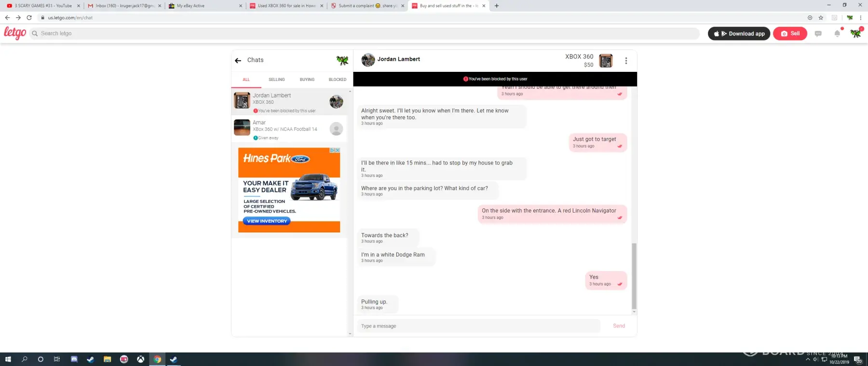Click the clock in the taskbar

pos(839,359)
